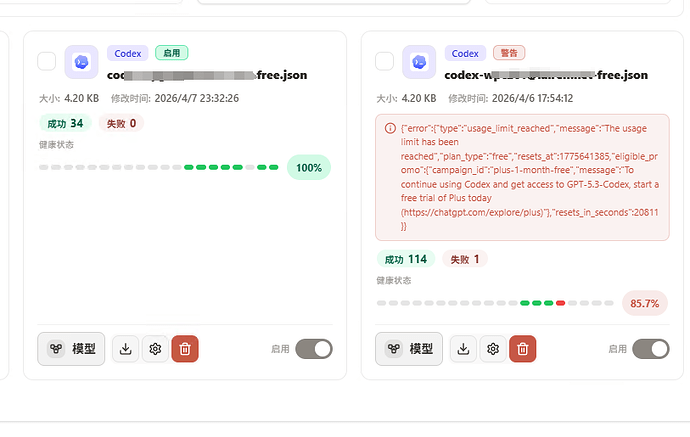Click the 100% health percentage pill
This screenshot has height=437, width=690.
click(x=309, y=168)
